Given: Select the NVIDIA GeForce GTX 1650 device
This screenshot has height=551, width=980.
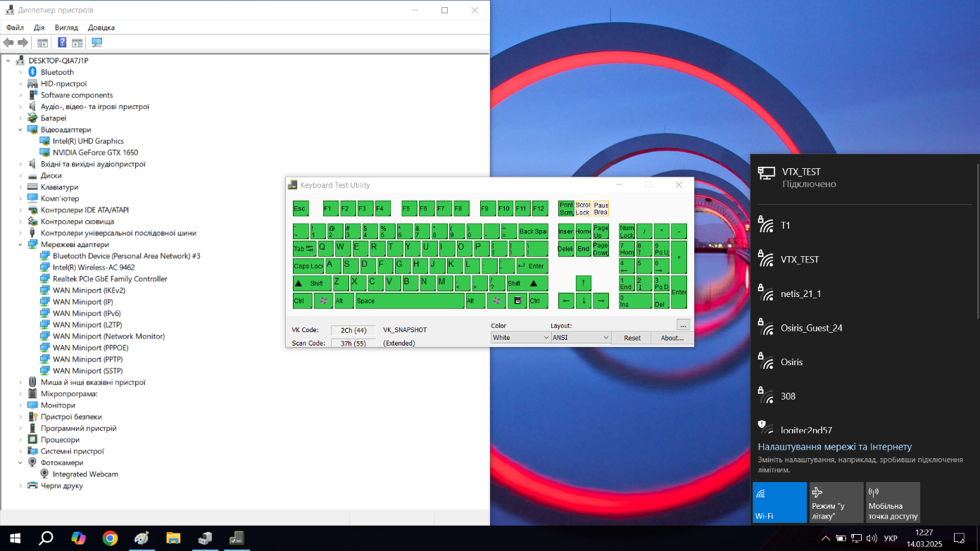Looking at the screenshot, I should click(x=95, y=153).
